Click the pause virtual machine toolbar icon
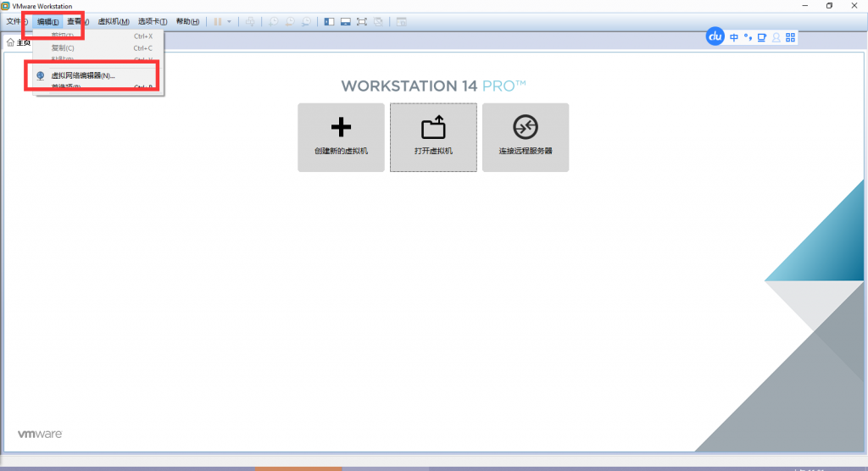Screen dimensions: 868x471 click(x=218, y=21)
